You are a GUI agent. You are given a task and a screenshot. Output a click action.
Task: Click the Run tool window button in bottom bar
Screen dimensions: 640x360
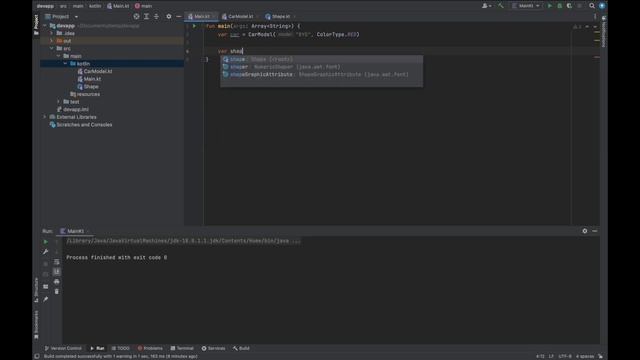97,348
